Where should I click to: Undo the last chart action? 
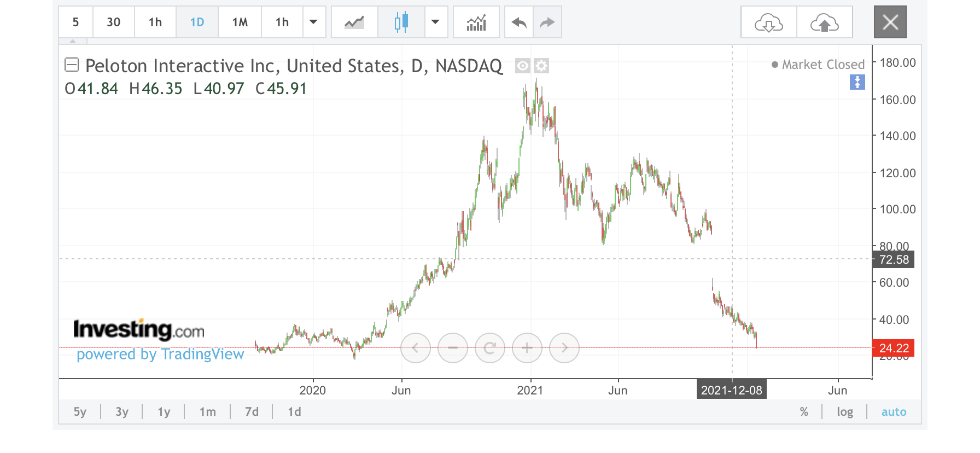519,22
